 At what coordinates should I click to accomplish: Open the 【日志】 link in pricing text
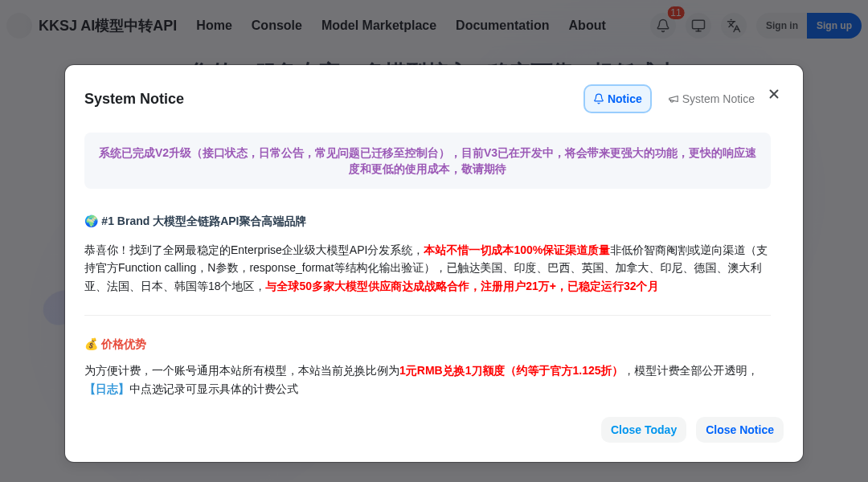point(107,389)
